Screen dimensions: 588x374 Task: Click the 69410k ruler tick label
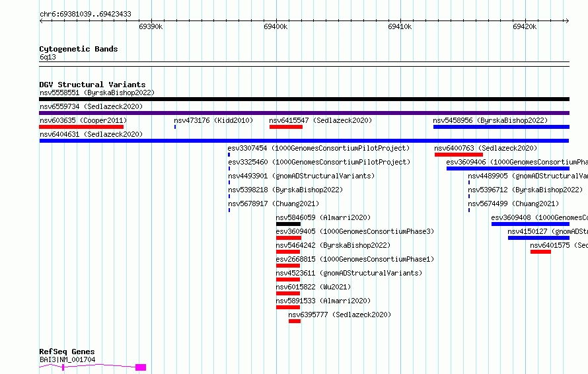(x=400, y=26)
